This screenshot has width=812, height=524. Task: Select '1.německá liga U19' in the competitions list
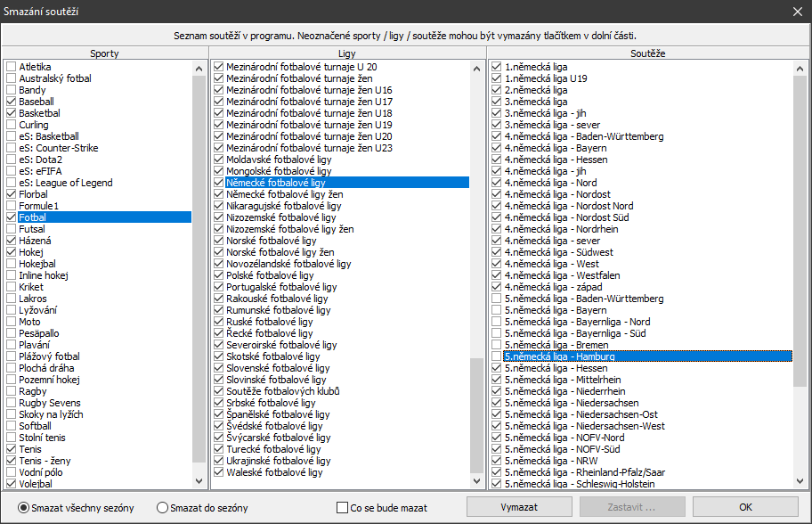tap(533, 78)
